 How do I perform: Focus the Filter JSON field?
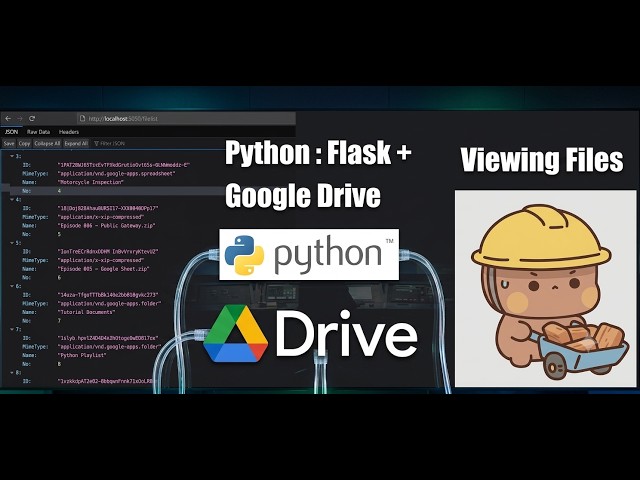point(113,143)
